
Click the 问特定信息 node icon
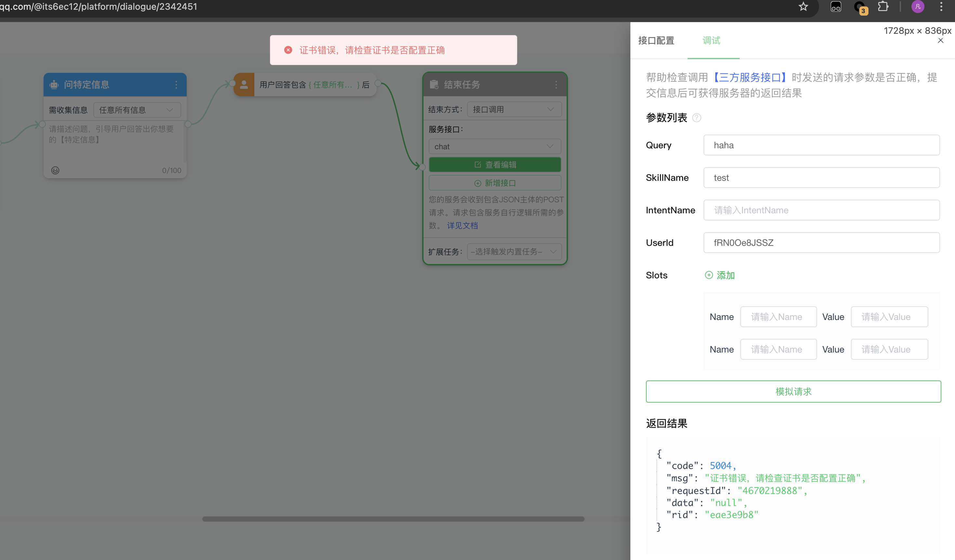pyautogui.click(x=56, y=84)
